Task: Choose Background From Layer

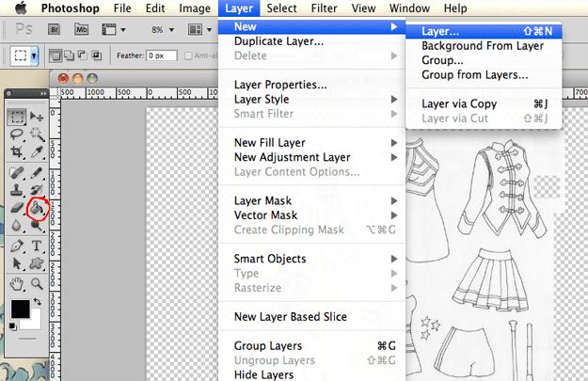Action: pyautogui.click(x=484, y=46)
